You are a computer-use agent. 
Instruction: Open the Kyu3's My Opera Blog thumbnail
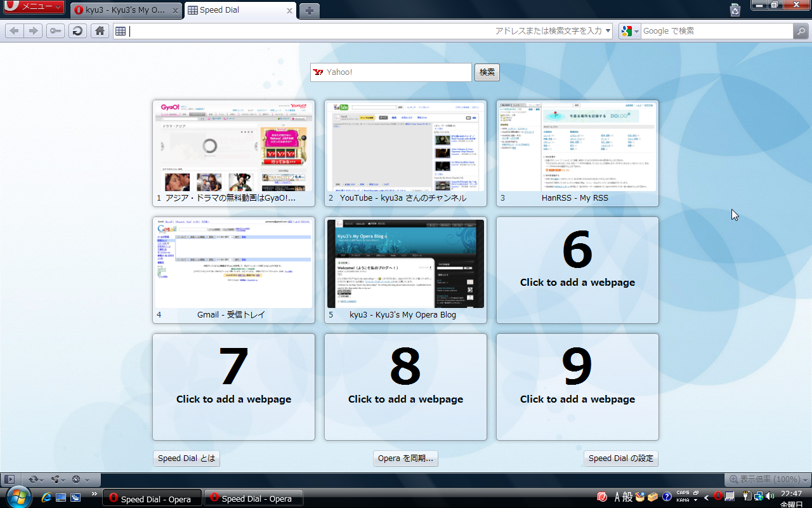(405, 270)
